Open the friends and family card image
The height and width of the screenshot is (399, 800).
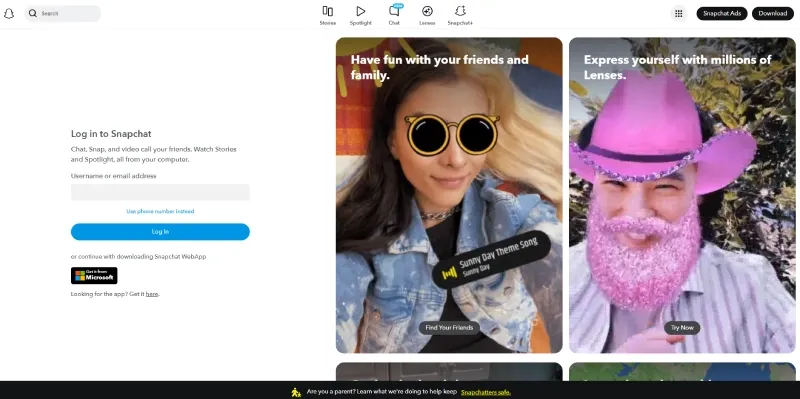pos(449,195)
